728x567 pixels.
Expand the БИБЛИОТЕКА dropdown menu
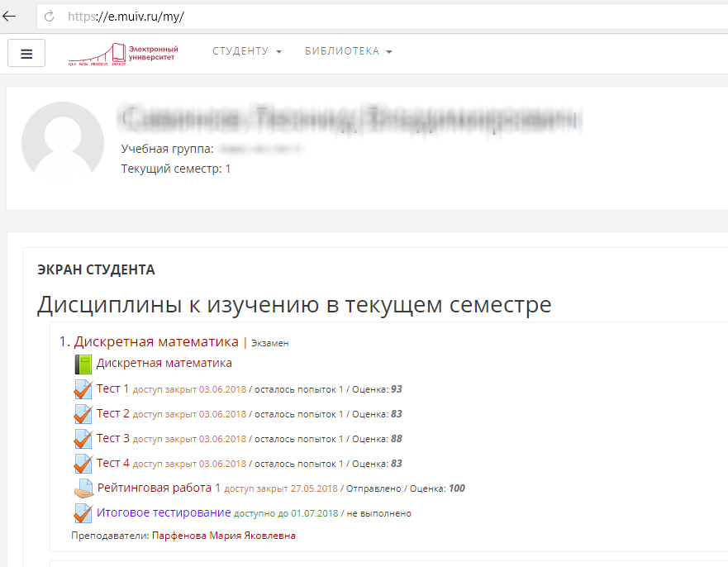coord(347,50)
